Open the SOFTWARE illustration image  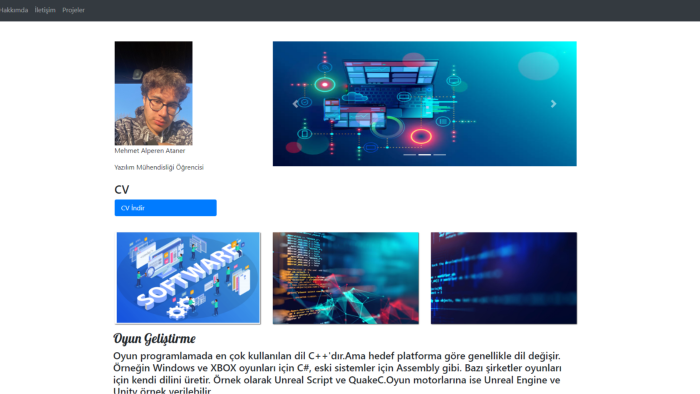coord(188,278)
